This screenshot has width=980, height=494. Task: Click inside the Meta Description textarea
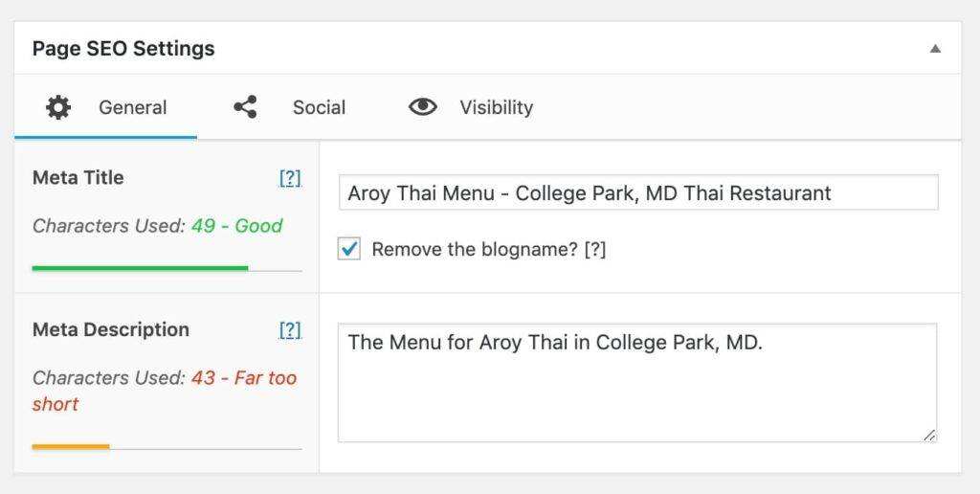click(x=637, y=383)
